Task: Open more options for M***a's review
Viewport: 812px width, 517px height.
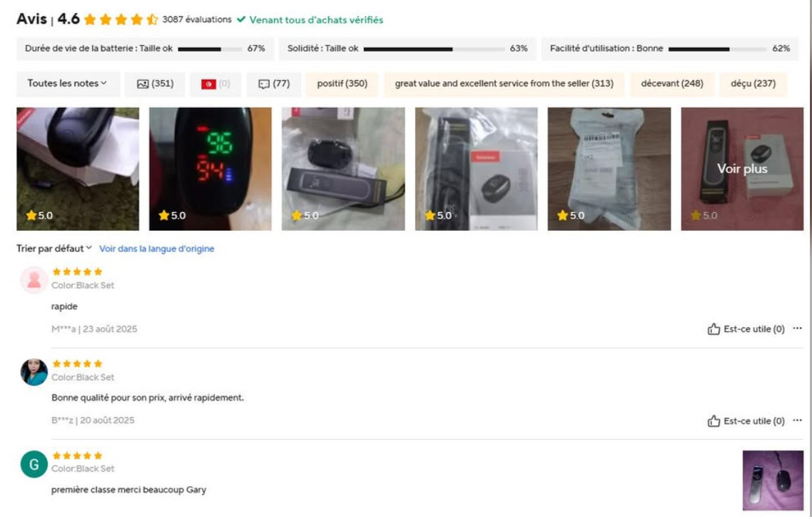Action: click(797, 328)
